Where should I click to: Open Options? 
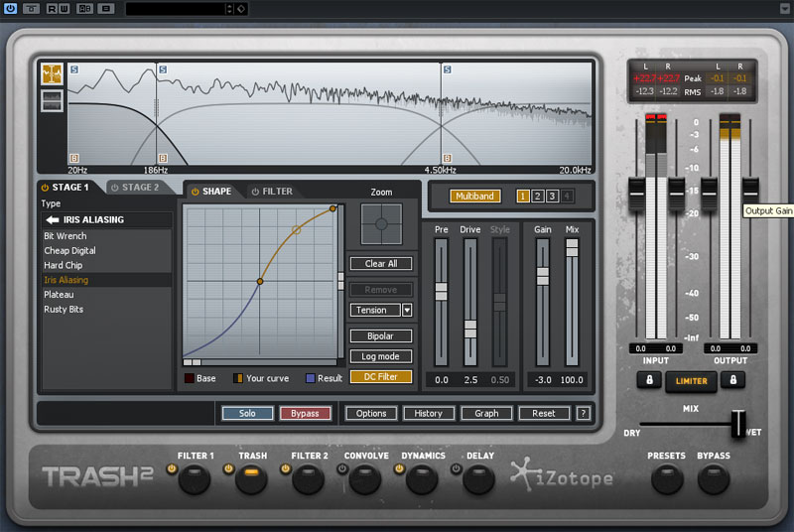click(371, 414)
